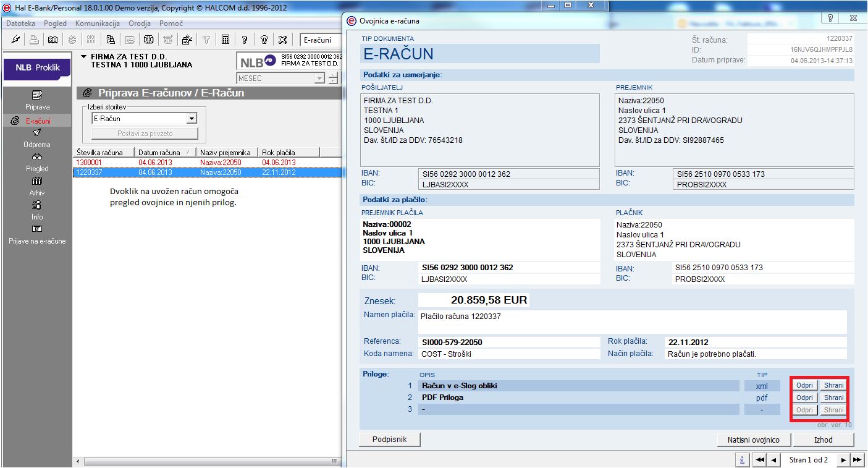
Task: Open Info section in left sidebar
Action: (37, 210)
